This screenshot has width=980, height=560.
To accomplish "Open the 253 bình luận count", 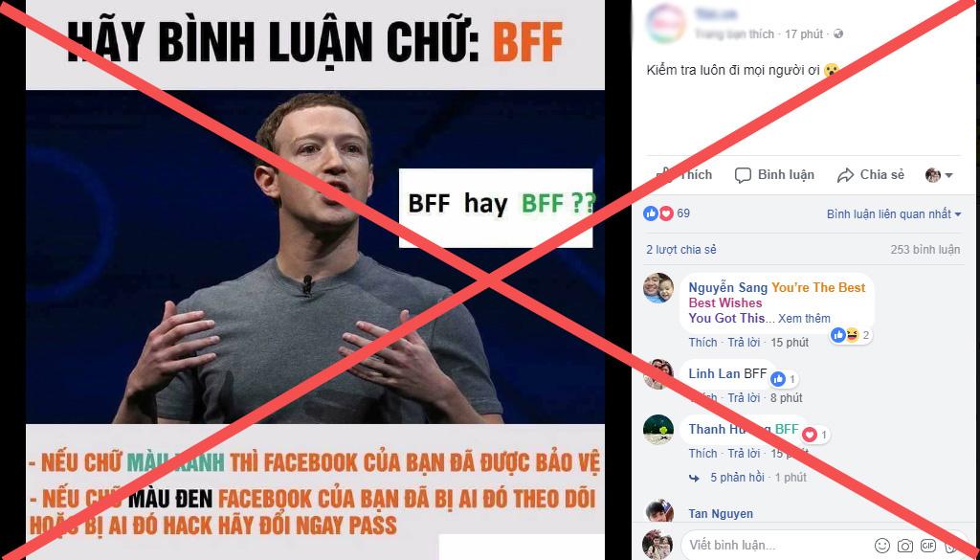I will (925, 250).
